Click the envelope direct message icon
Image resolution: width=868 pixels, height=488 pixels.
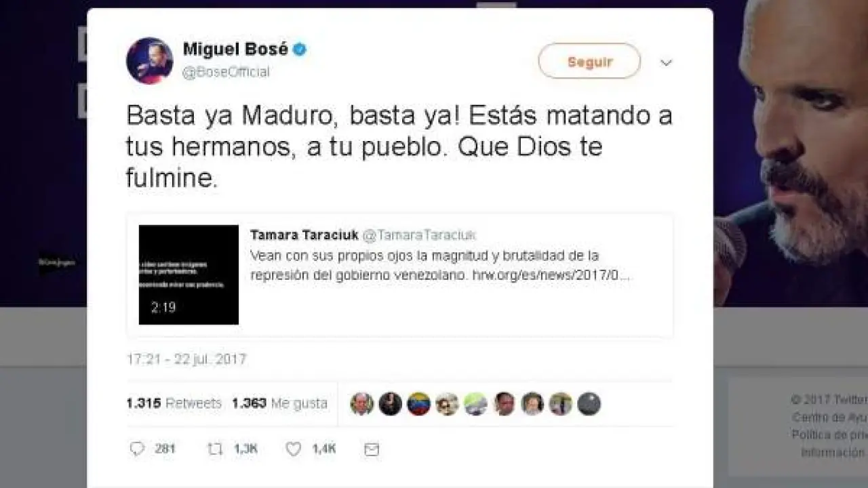coord(372,449)
